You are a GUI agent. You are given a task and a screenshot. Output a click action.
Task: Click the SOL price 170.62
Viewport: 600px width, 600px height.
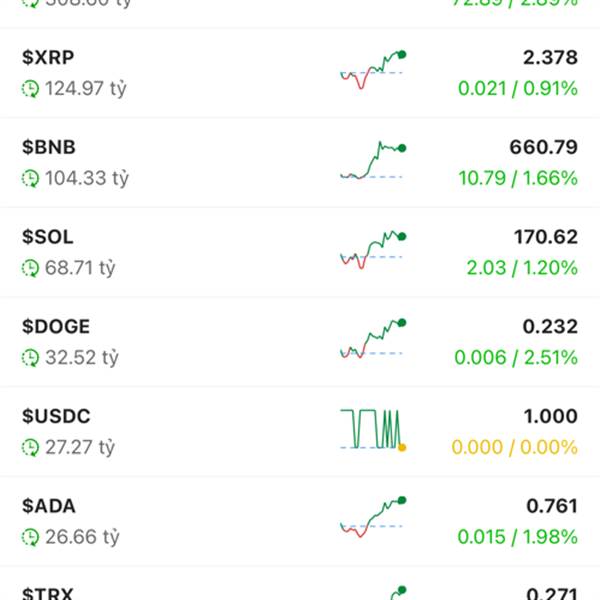[546, 237]
